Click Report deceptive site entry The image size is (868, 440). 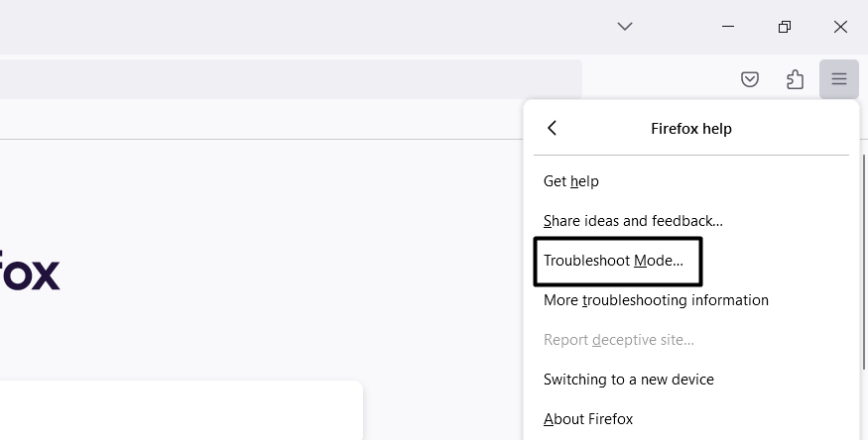[619, 340]
